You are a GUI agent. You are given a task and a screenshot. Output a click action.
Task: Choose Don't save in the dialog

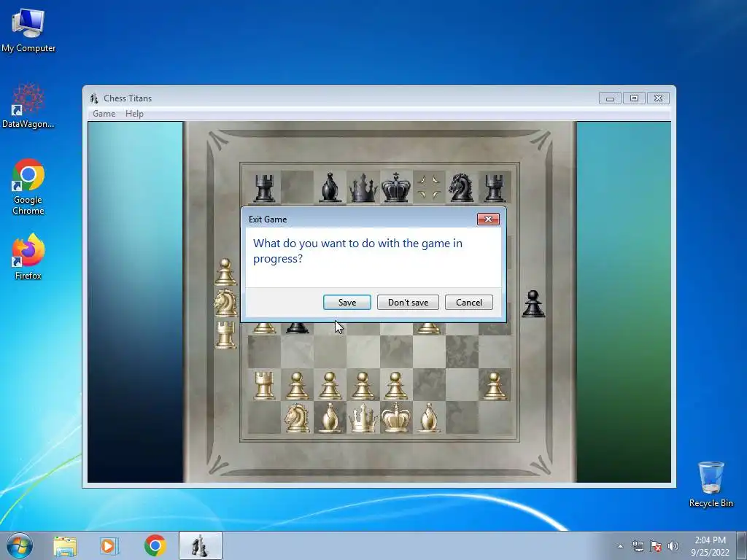click(408, 303)
